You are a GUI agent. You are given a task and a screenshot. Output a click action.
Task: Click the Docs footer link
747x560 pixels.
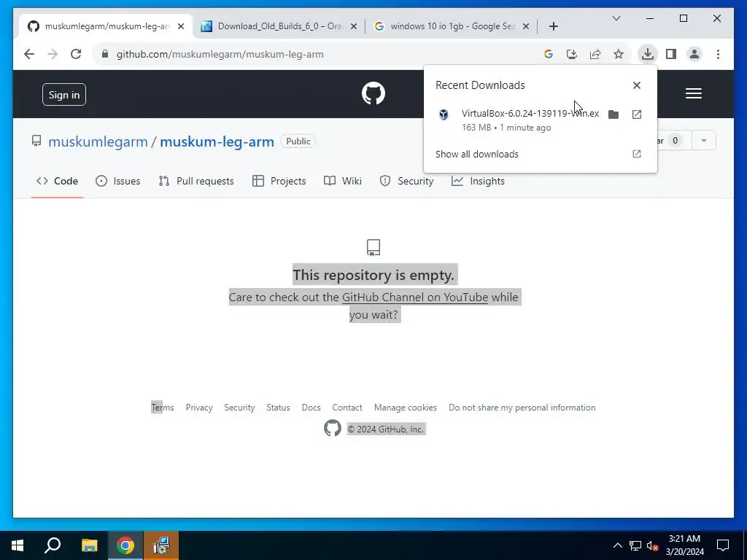[x=311, y=408]
